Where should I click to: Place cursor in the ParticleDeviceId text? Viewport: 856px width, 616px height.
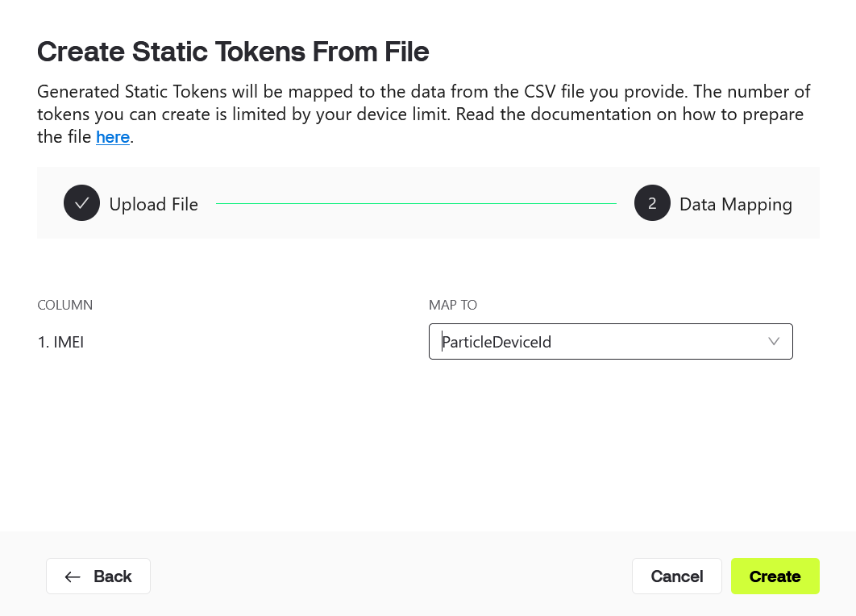coord(497,342)
